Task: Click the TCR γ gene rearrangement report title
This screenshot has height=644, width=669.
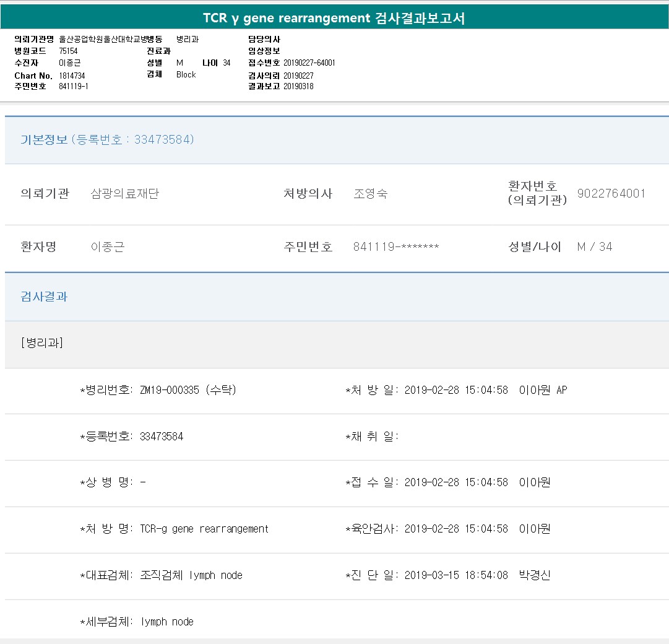Action: (x=334, y=18)
